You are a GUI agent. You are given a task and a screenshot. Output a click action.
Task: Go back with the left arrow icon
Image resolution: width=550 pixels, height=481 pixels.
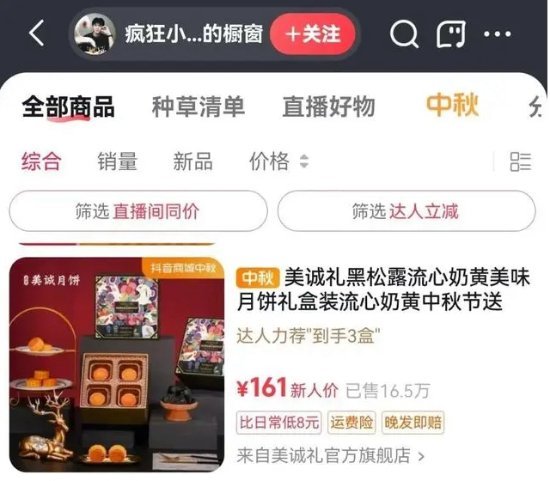point(37,33)
